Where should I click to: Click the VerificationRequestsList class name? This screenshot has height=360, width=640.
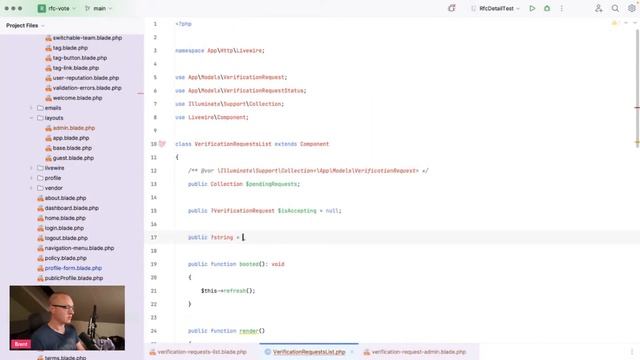(233, 144)
